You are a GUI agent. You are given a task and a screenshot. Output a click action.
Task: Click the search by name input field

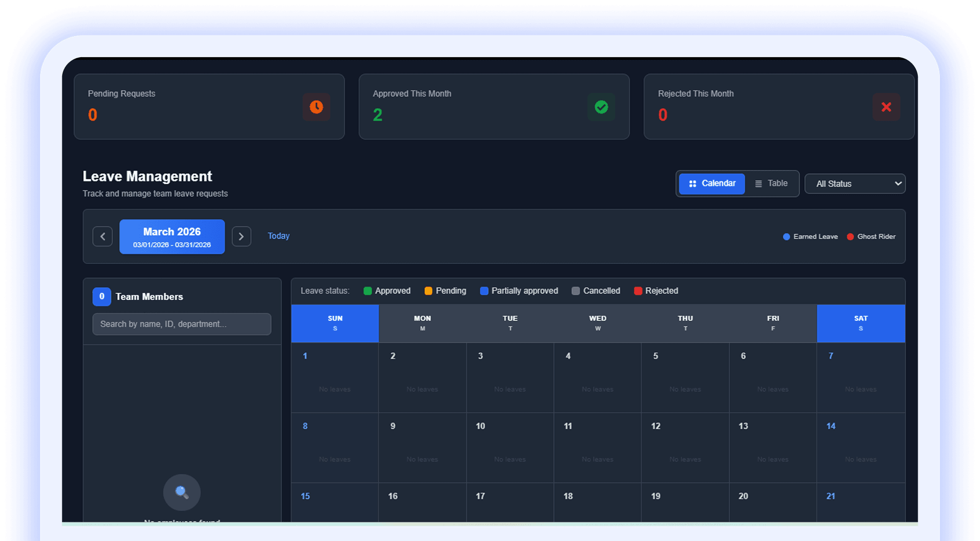pos(181,324)
